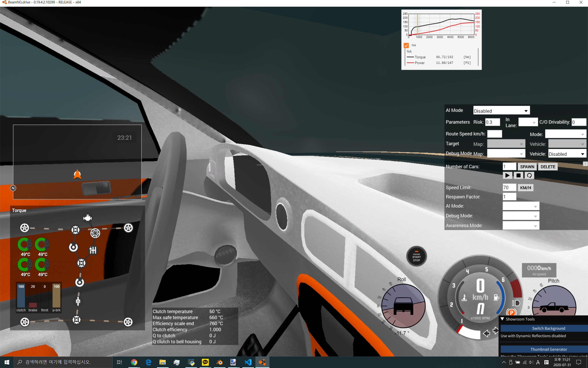The width and height of the screenshot is (588, 368).
Task: Click the orange navigation arrow on the minimap
Action: pos(77,174)
